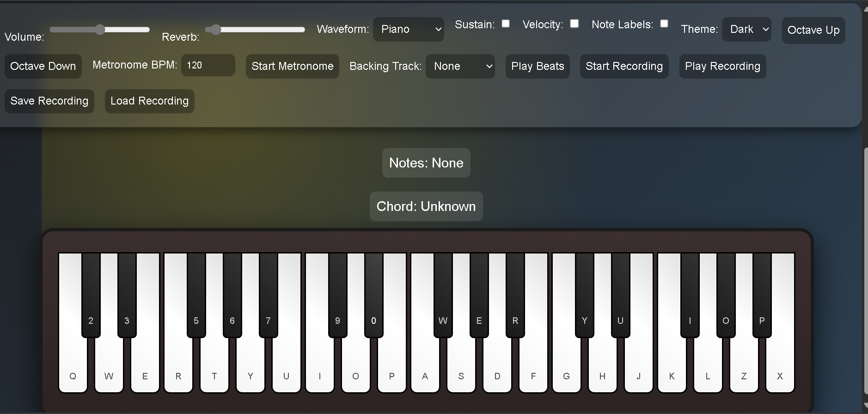Focus the Metronome BPM input field
The width and height of the screenshot is (868, 414).
pyautogui.click(x=208, y=65)
